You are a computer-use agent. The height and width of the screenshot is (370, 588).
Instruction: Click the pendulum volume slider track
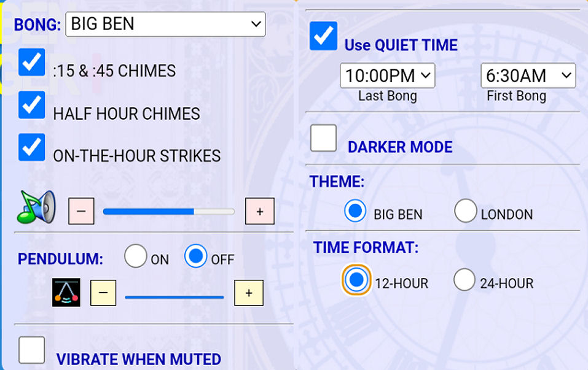[174, 297]
